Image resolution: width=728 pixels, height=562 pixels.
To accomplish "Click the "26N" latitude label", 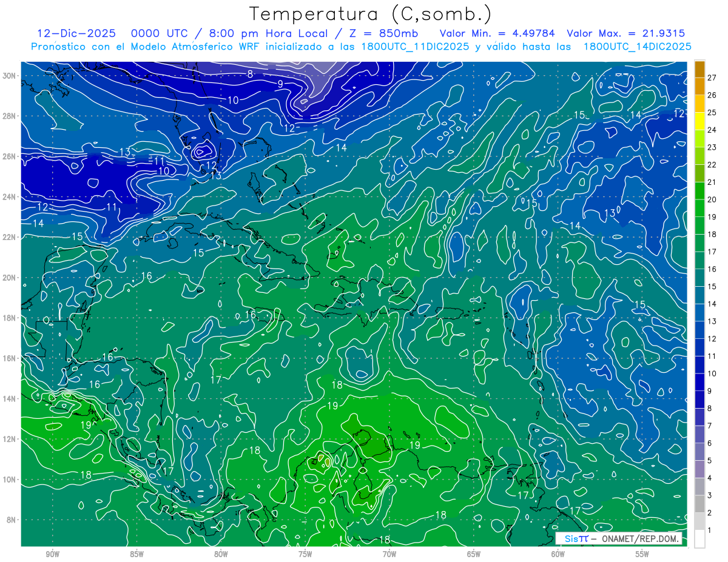I will click(x=10, y=156).
